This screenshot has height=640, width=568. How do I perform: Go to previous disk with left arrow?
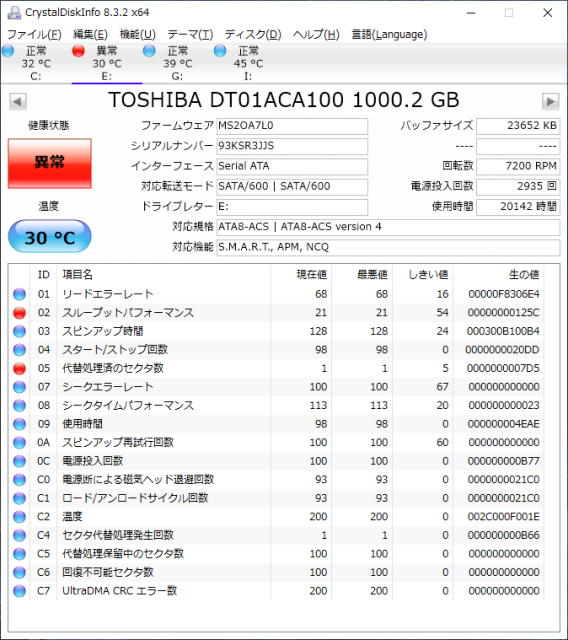pyautogui.click(x=18, y=101)
